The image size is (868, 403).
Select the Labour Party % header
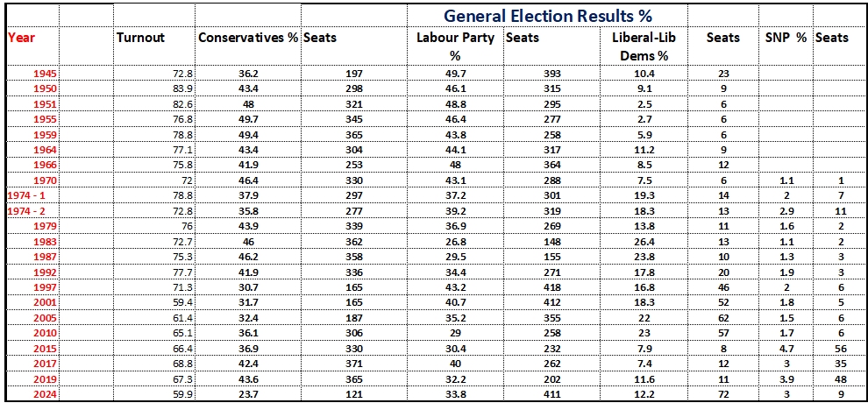point(456,46)
